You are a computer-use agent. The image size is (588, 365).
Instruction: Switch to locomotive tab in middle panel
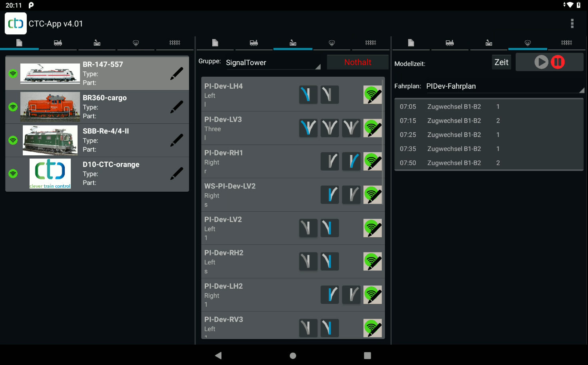click(254, 43)
